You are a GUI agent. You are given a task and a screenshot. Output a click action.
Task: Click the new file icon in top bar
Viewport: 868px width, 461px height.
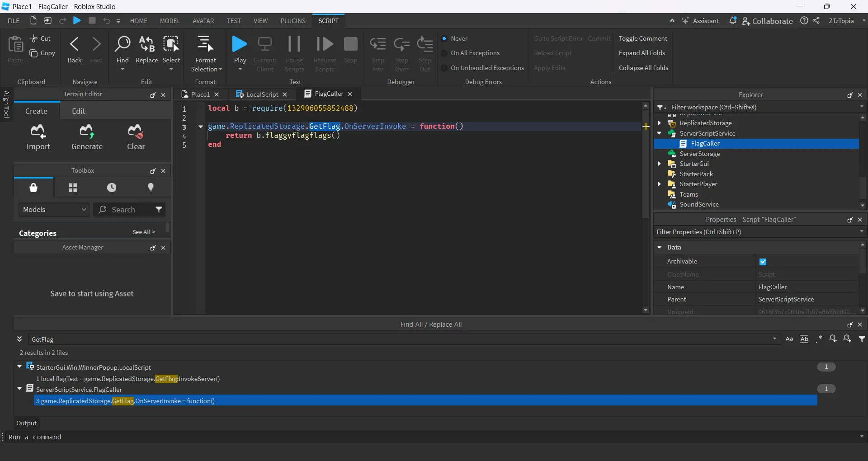click(33, 21)
